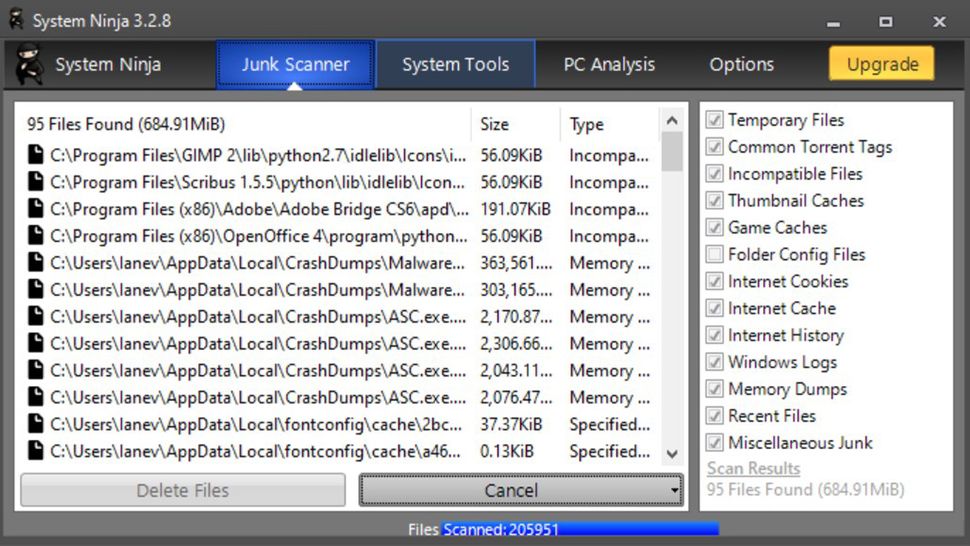The image size is (970, 546).
Task: Click the file list scroll down arrow
Action: 672,454
